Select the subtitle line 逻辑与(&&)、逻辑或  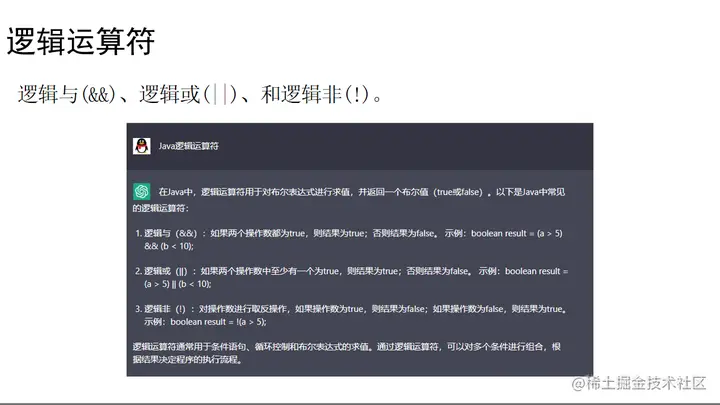click(x=201, y=94)
